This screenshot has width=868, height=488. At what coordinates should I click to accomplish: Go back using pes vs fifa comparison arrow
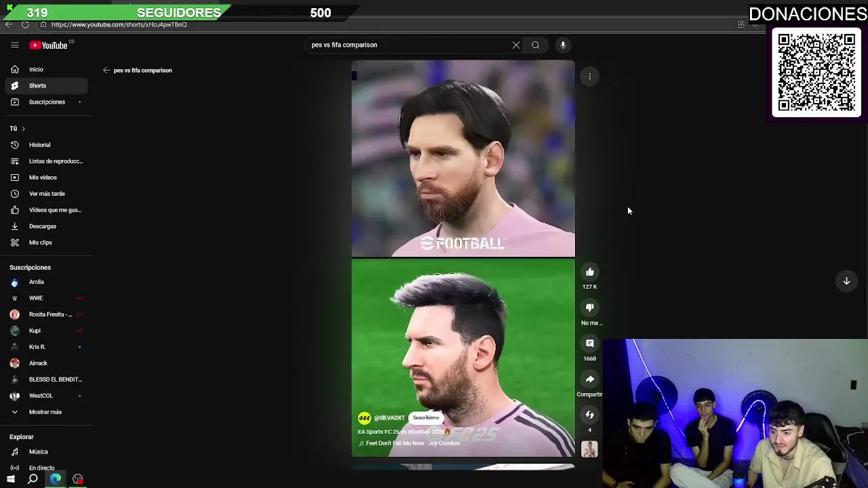pos(106,70)
